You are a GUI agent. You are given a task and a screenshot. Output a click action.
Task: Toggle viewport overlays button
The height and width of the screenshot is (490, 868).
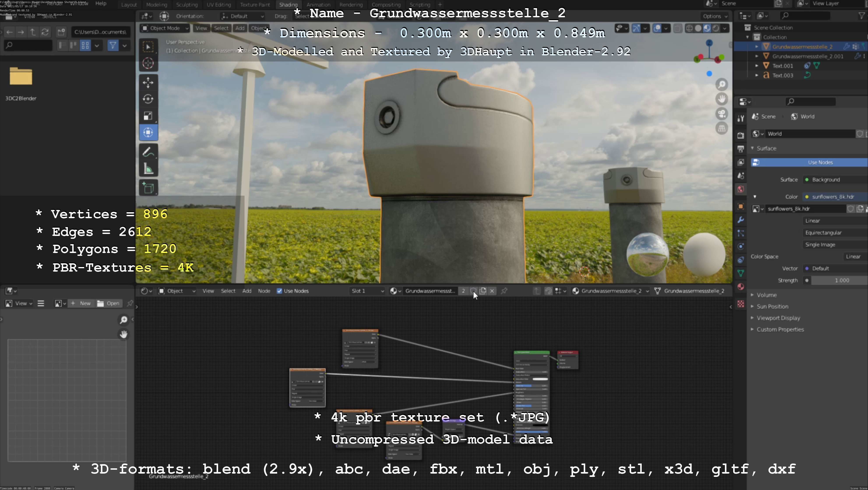(x=657, y=28)
